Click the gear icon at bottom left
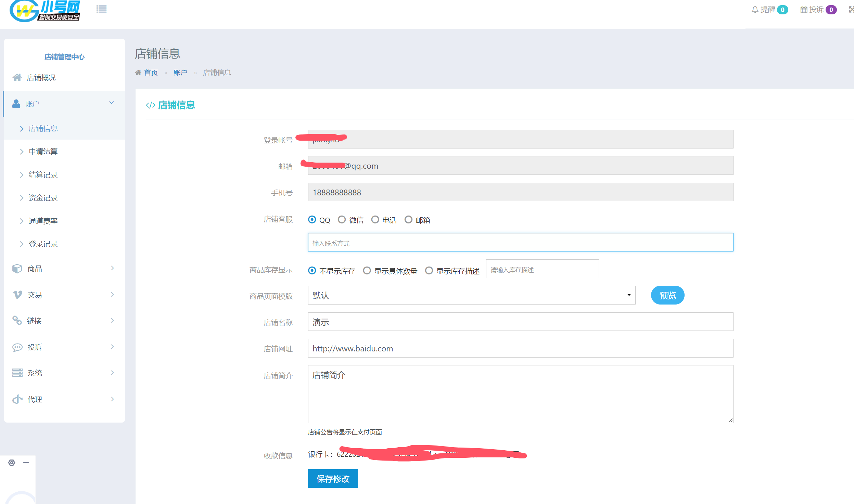The image size is (854, 504). tap(12, 463)
